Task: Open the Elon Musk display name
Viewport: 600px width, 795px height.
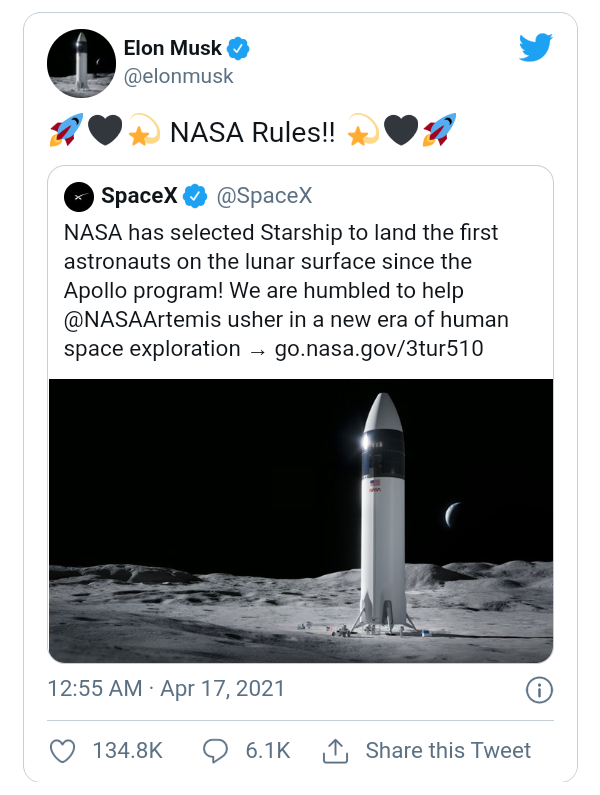Action: click(172, 48)
